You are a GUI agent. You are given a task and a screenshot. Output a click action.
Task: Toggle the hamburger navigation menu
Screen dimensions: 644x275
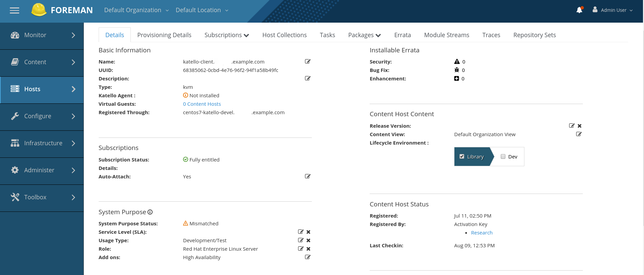15,10
